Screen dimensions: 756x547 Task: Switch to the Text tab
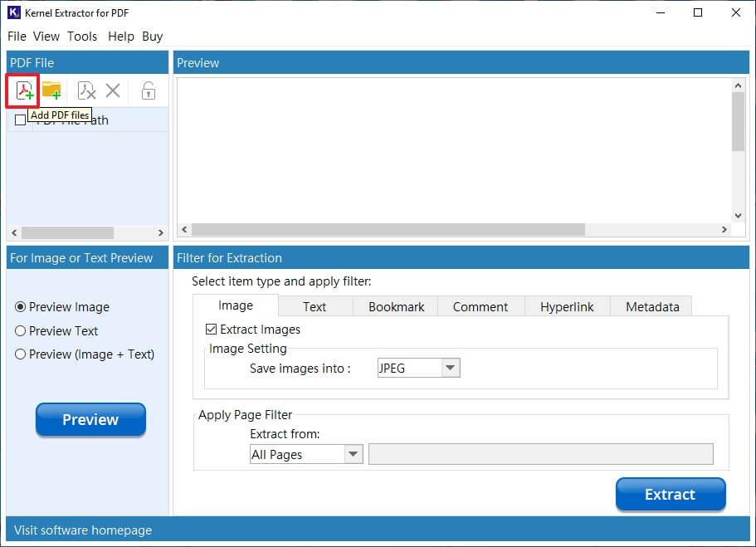(315, 307)
